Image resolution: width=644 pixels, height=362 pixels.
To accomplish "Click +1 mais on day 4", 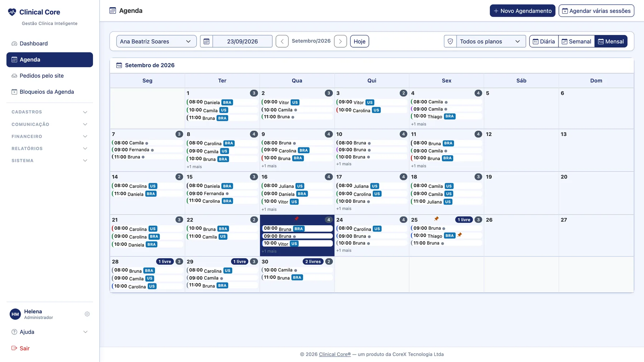I will [419, 124].
